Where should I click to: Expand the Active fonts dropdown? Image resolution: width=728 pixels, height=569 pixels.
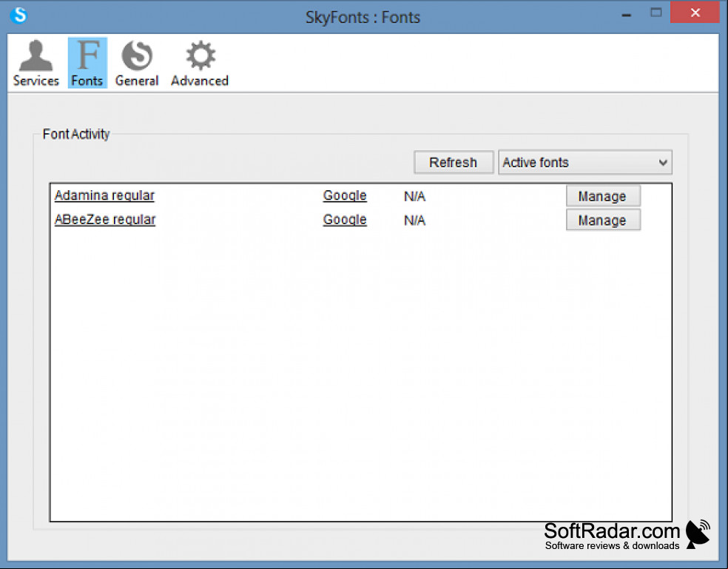point(585,162)
